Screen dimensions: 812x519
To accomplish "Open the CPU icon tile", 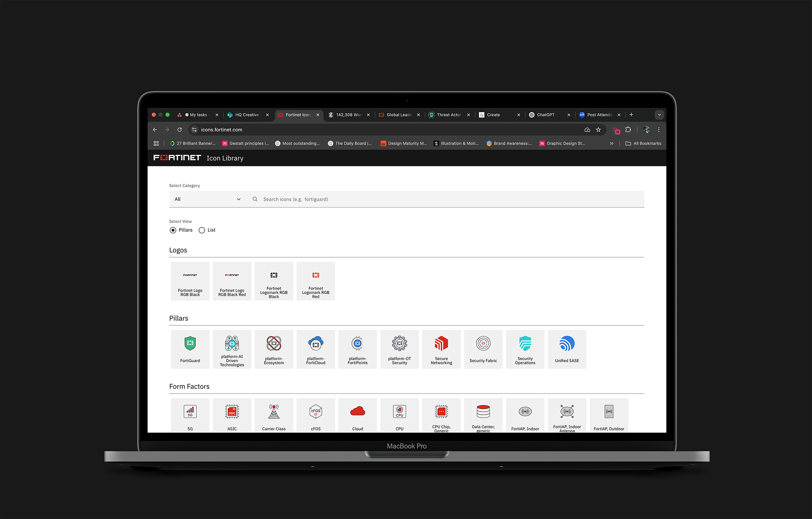I will pos(399,415).
